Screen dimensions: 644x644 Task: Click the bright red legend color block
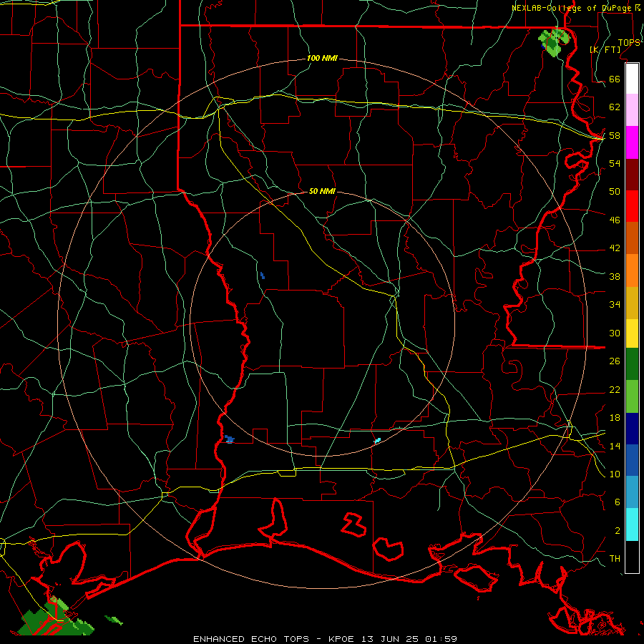click(x=632, y=206)
